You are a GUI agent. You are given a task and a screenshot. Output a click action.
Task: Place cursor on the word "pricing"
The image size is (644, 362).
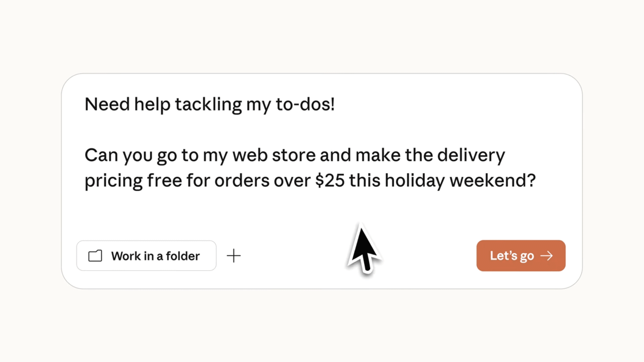(113, 181)
